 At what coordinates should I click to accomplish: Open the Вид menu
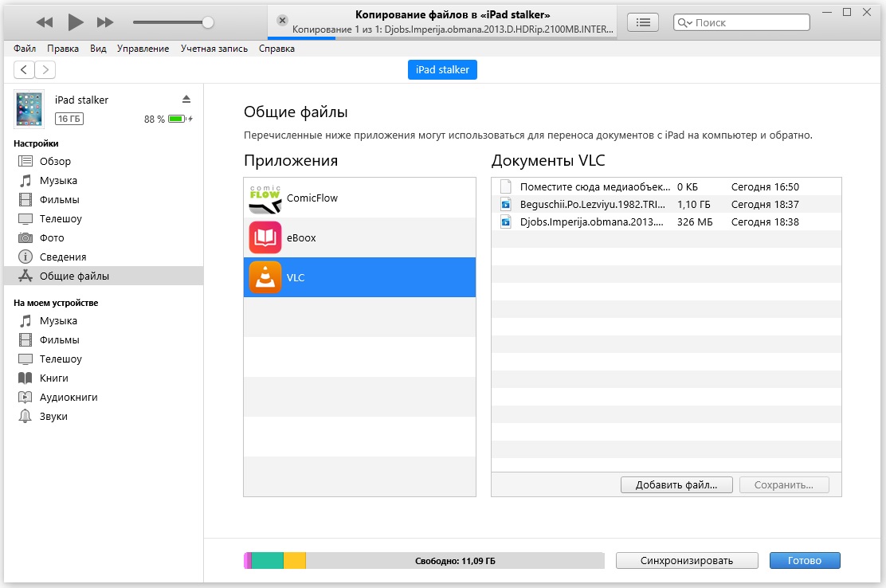tap(98, 49)
